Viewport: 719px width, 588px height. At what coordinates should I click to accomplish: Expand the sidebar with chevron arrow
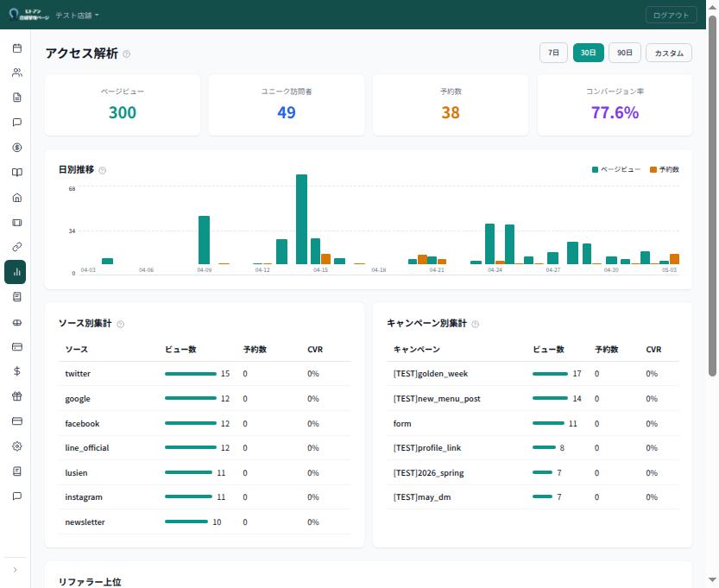(16, 570)
